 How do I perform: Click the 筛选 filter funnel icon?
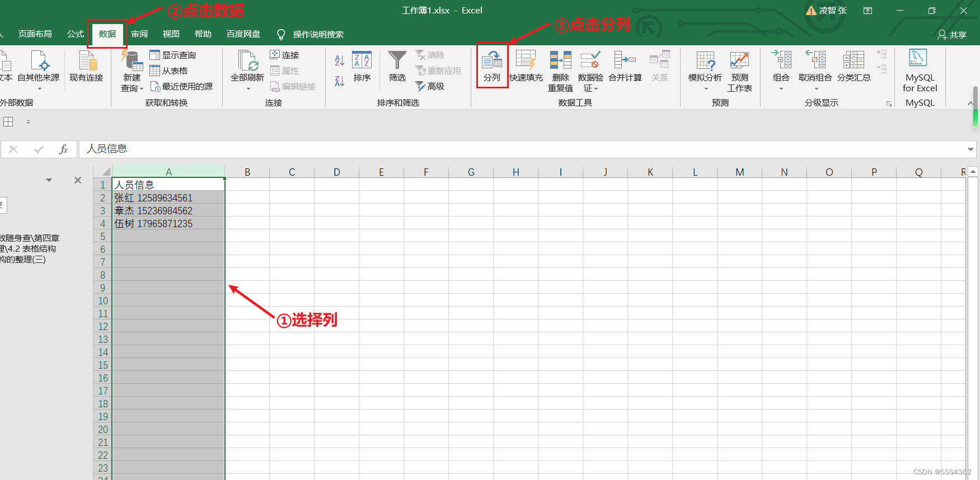click(397, 60)
